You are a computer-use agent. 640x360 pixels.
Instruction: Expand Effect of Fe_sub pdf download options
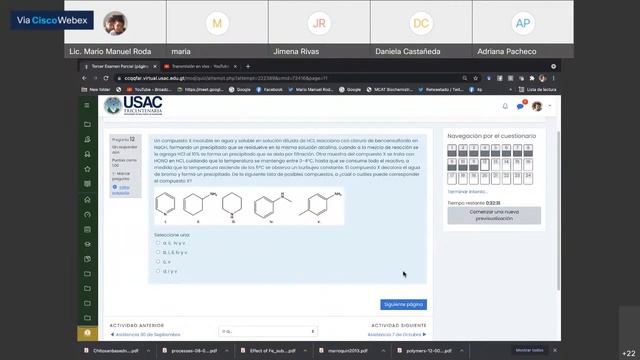pos(305,351)
